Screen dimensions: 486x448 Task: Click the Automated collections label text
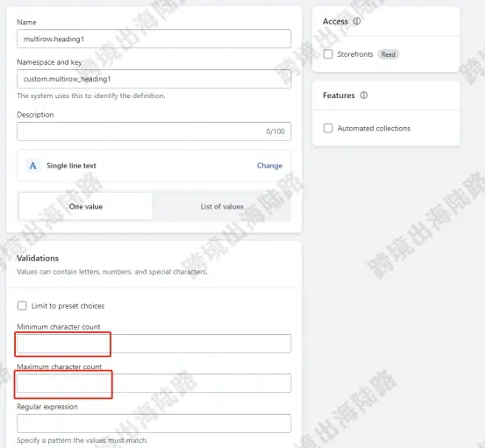(374, 128)
